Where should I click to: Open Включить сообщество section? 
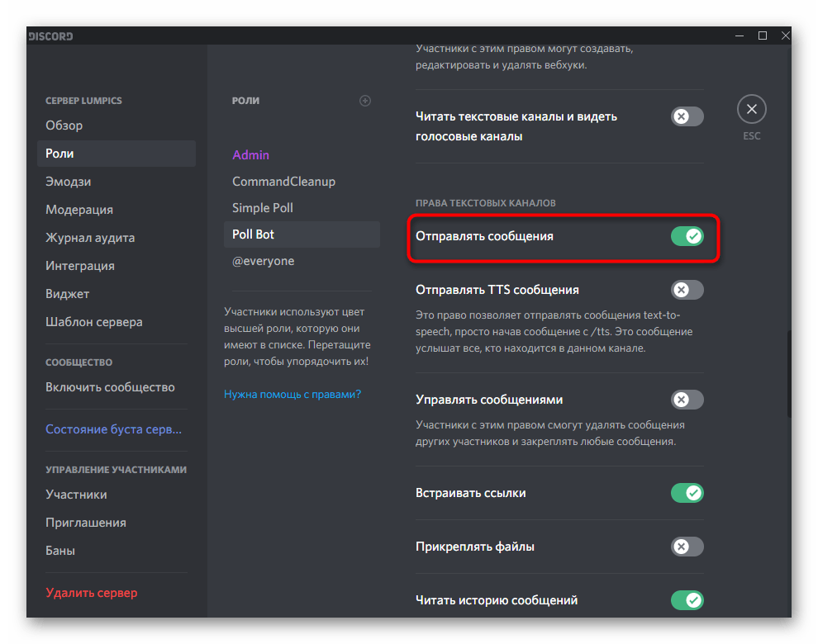click(x=117, y=387)
